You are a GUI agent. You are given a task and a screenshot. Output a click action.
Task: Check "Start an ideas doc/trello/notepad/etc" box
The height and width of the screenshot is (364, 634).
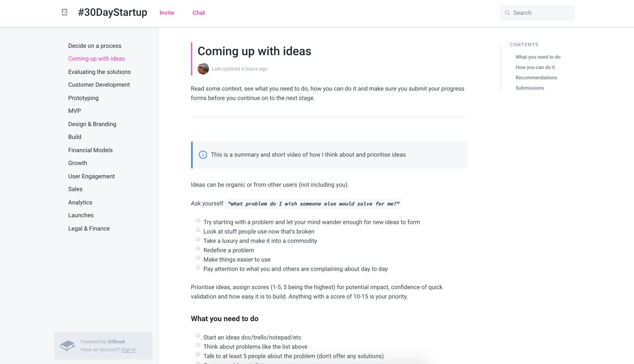click(198, 336)
